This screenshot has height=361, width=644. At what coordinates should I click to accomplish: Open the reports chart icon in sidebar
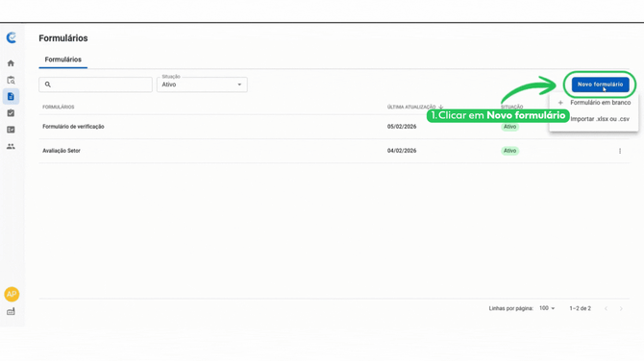(x=11, y=130)
